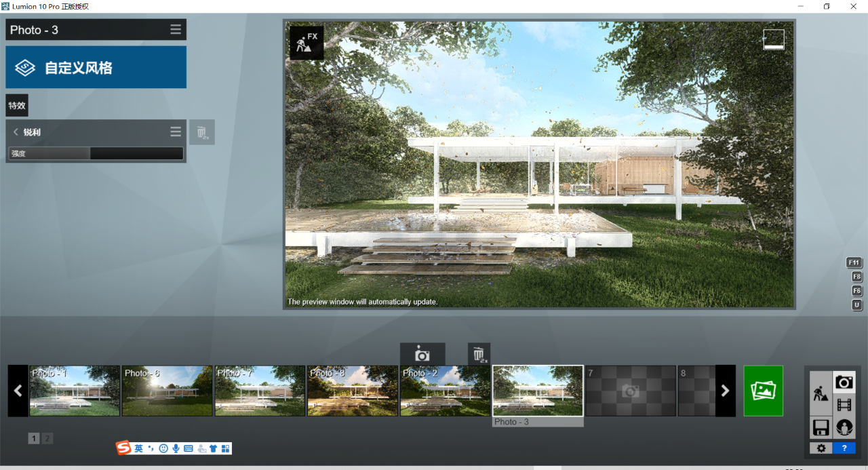Select the Photo - 6 thumbnail
This screenshot has height=470, width=868.
pos(167,391)
